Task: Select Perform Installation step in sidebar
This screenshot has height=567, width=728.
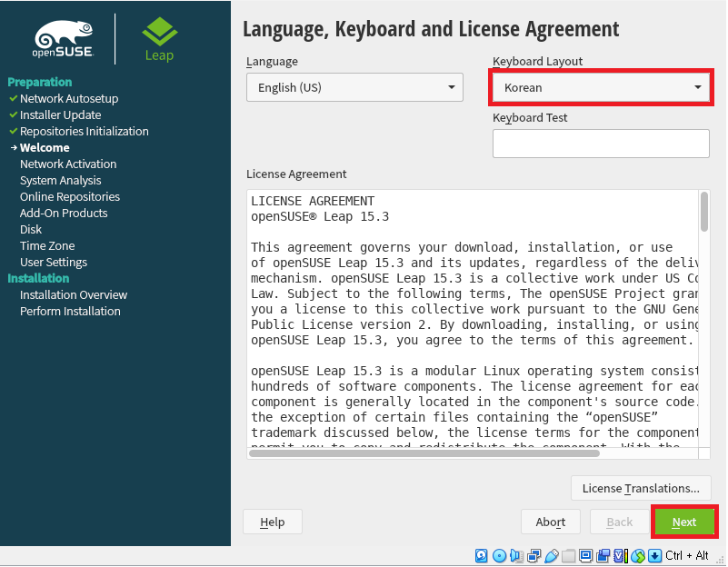Action: pyautogui.click(x=70, y=311)
